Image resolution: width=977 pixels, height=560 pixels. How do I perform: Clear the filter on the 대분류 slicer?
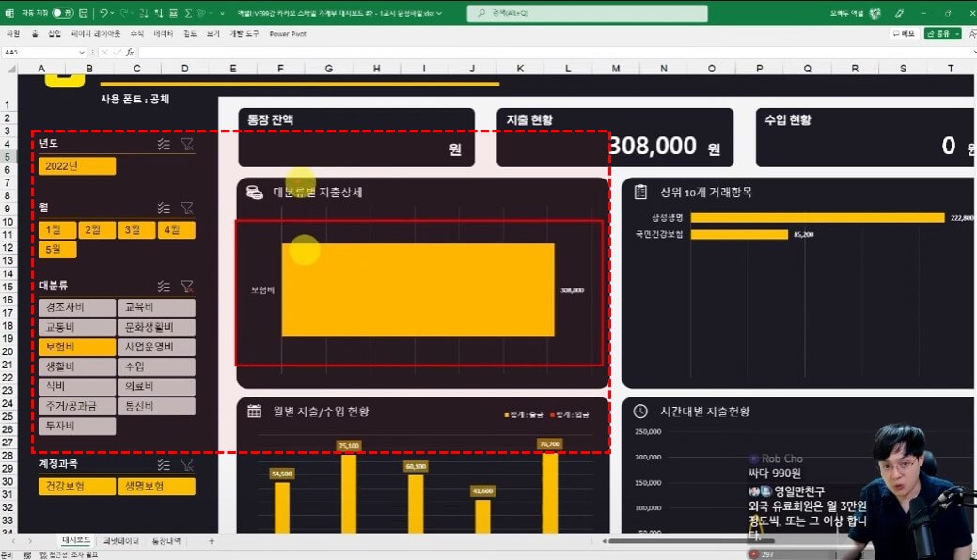click(187, 286)
